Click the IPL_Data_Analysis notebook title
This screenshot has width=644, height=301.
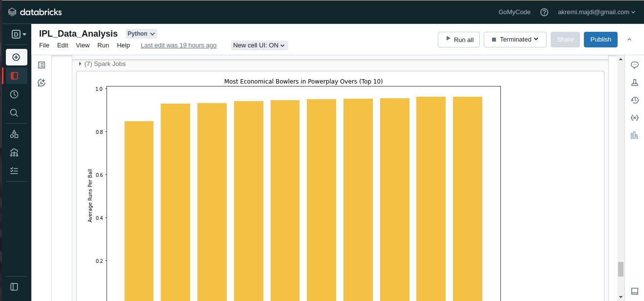pyautogui.click(x=78, y=34)
